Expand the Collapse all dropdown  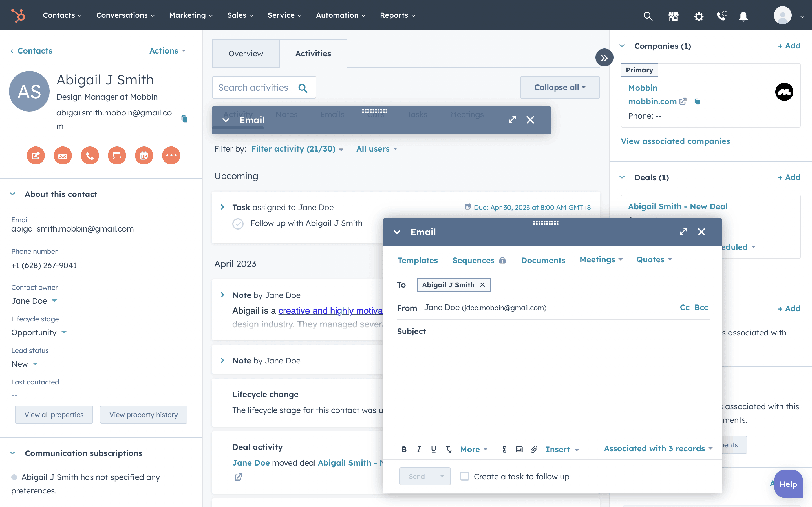click(560, 88)
